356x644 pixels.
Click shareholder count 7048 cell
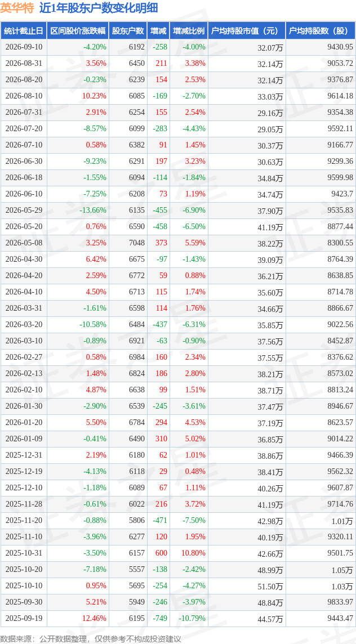tap(137, 243)
